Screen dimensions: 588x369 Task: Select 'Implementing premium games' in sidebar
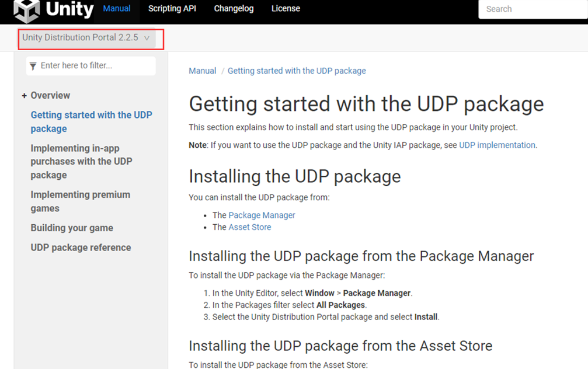(80, 201)
